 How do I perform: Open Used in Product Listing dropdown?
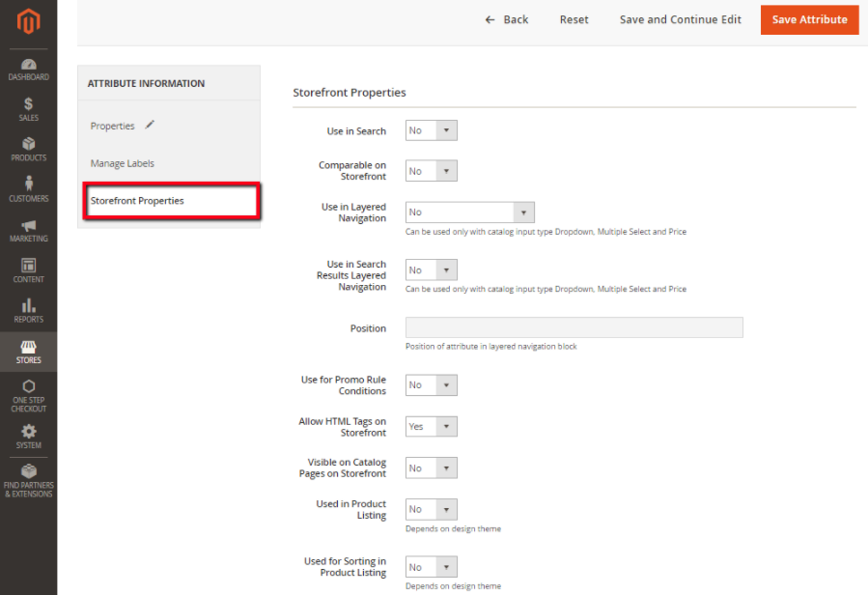pos(431,509)
